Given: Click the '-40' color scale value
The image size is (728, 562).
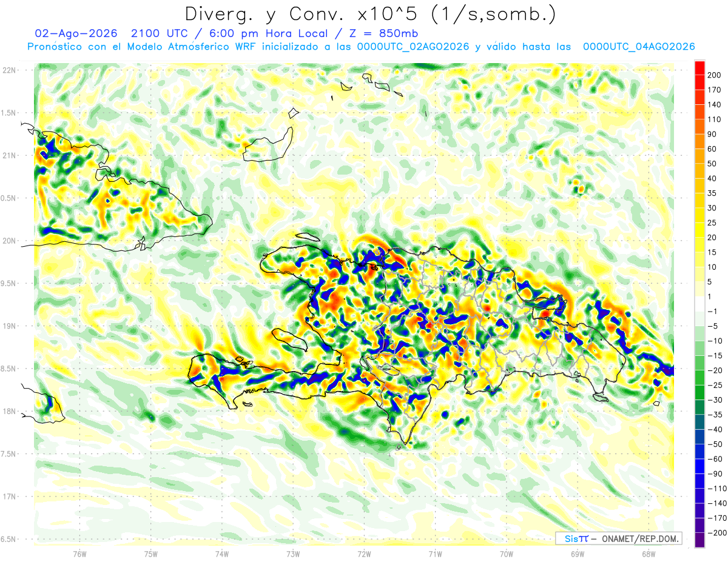Looking at the screenshot, I should pyautogui.click(x=716, y=429).
